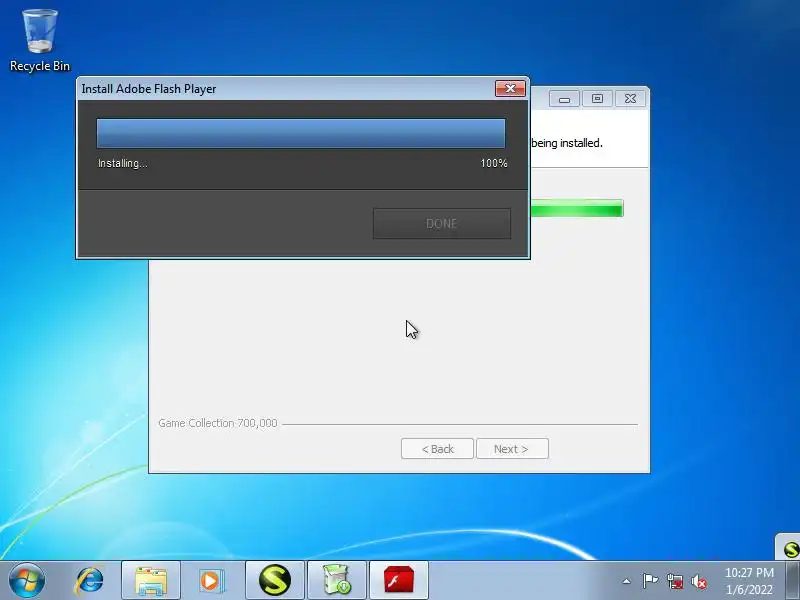This screenshot has height=600, width=800.
Task: Click the DONE button in Flash installer
Action: [442, 223]
